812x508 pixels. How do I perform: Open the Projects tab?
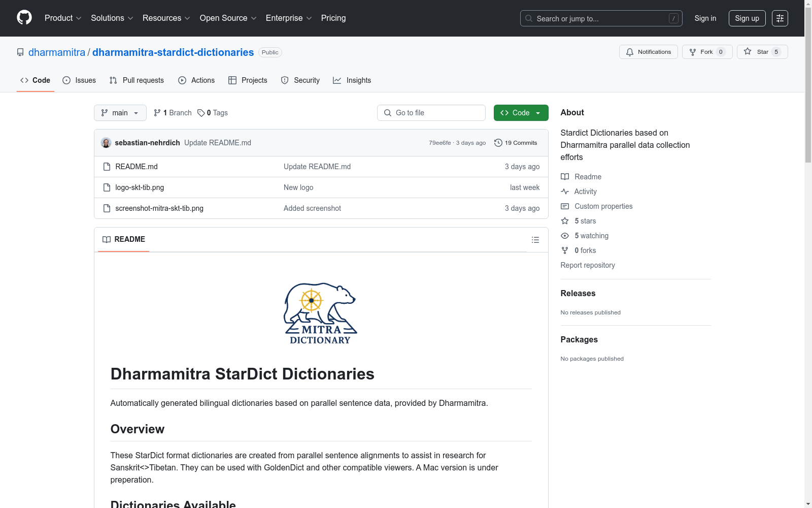tap(248, 80)
